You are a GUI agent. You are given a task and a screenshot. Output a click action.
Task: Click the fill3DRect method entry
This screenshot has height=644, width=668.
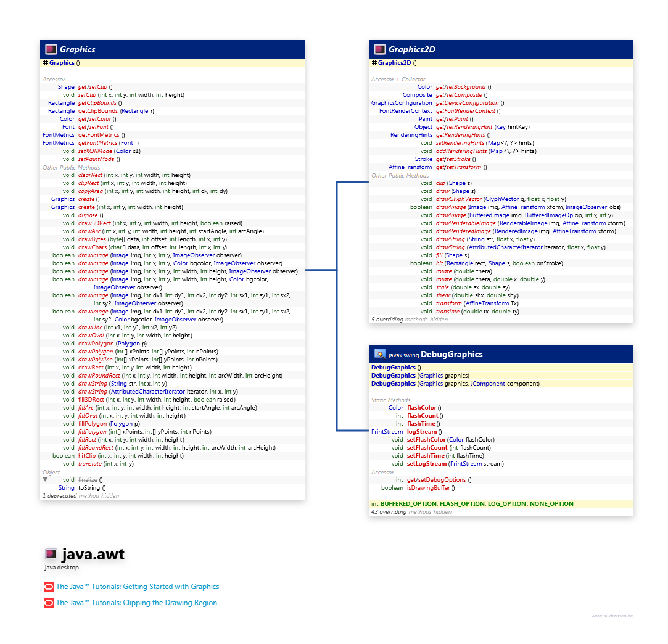(91, 400)
